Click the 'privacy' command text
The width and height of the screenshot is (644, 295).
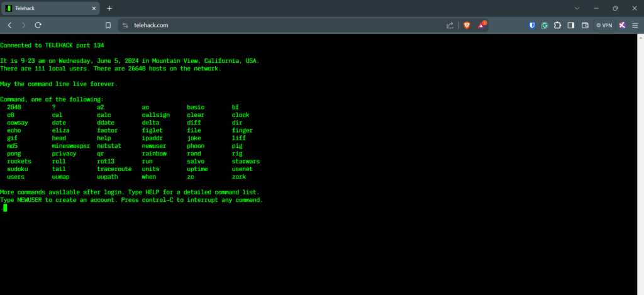click(64, 153)
